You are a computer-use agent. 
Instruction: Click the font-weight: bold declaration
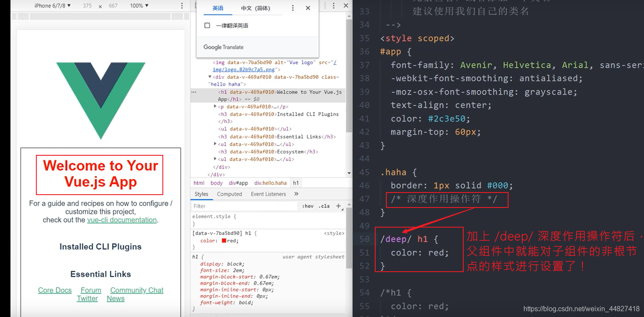coord(226,302)
